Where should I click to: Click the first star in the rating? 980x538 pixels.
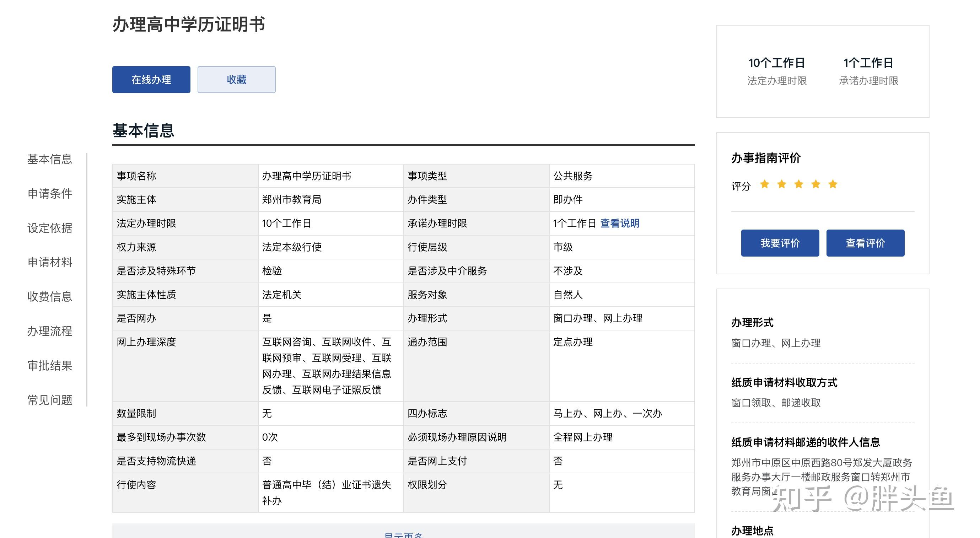tap(764, 184)
